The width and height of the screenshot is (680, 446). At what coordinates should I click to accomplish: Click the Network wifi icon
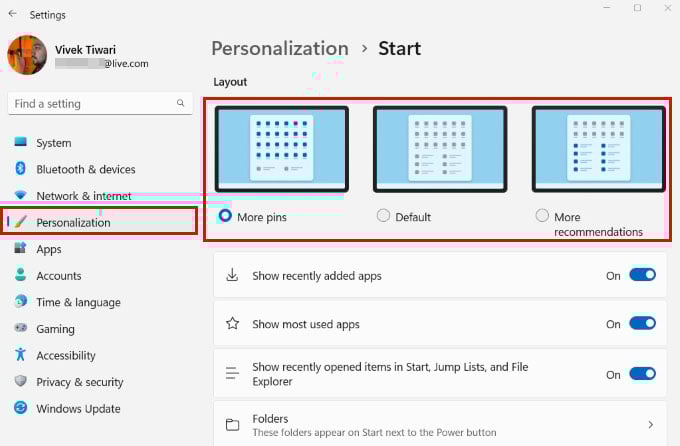coord(20,195)
